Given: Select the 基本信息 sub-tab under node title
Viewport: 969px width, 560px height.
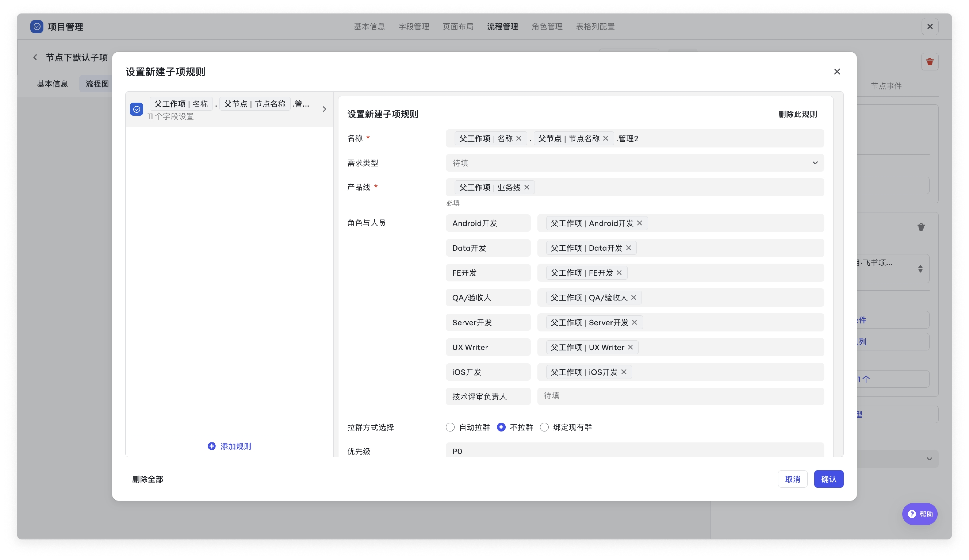Looking at the screenshot, I should pyautogui.click(x=52, y=83).
